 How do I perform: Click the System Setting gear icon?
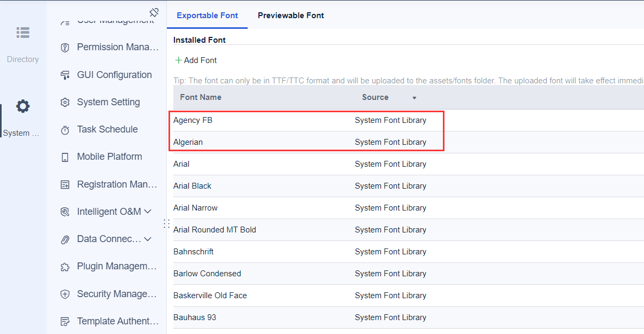(x=65, y=103)
